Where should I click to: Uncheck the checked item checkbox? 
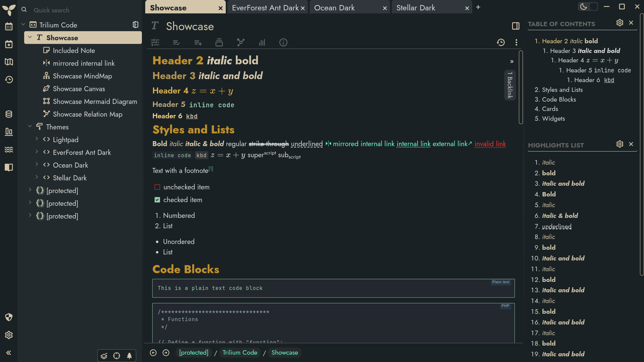pyautogui.click(x=157, y=200)
